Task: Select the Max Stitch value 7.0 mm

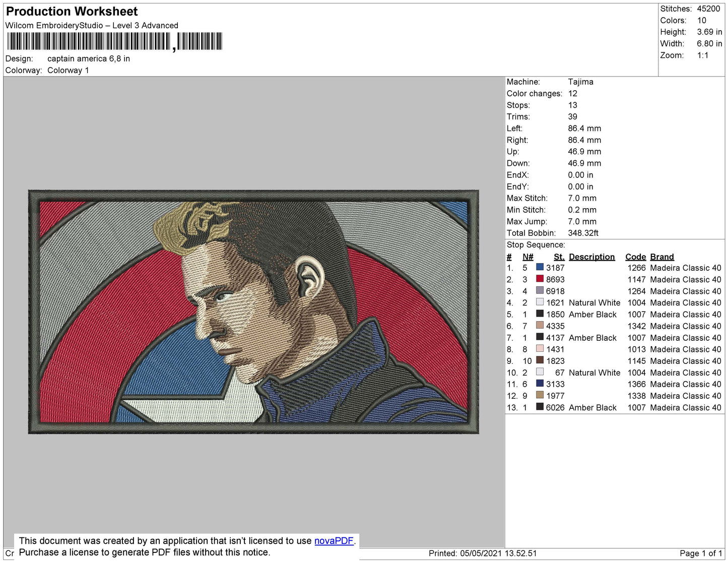Action: 582,198
